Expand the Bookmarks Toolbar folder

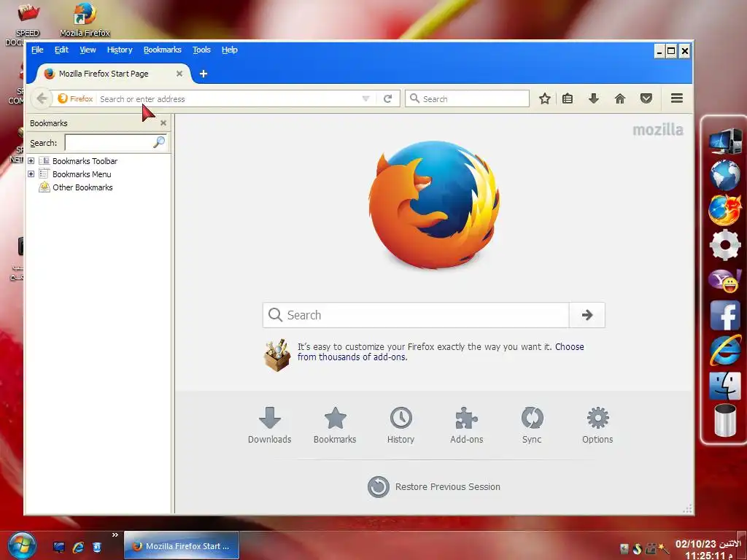tap(31, 161)
